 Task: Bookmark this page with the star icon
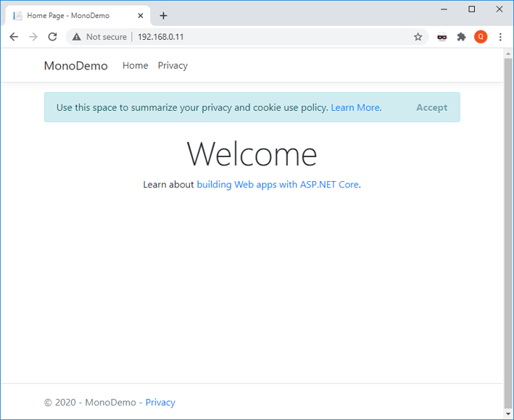pyautogui.click(x=418, y=37)
